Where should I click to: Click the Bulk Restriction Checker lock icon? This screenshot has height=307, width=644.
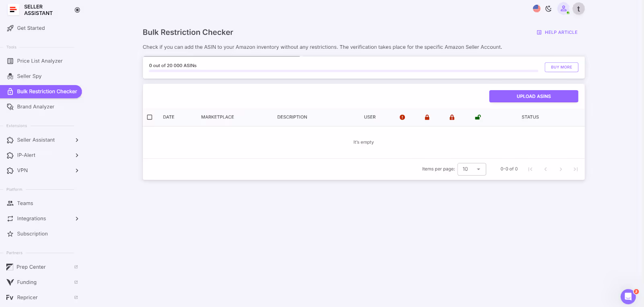click(10, 91)
